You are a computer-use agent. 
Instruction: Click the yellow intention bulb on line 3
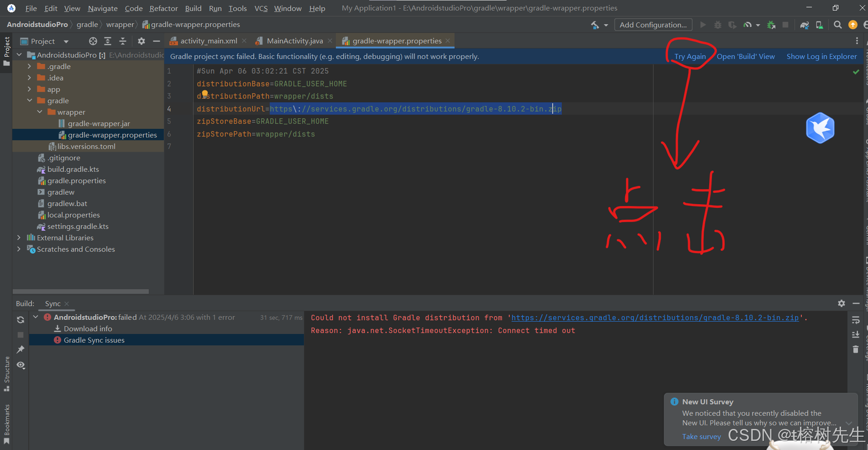205,93
